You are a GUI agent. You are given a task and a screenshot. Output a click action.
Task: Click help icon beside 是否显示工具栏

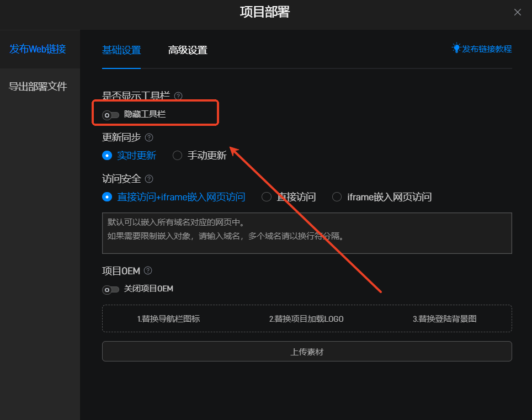(178, 96)
